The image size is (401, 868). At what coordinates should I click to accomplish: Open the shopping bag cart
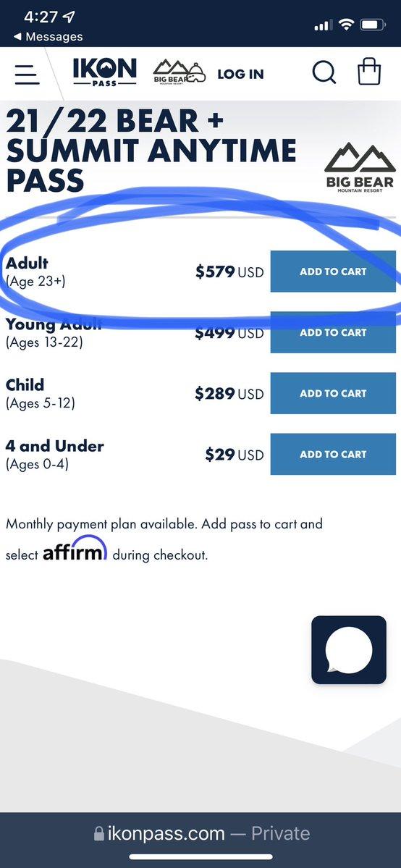pos(369,72)
